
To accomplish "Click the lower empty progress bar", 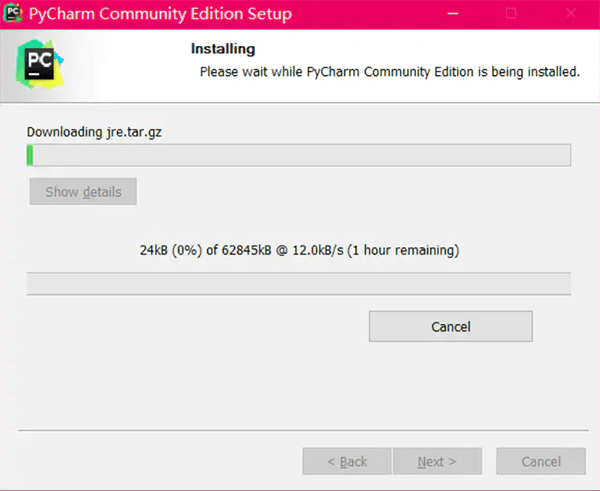I will (299, 284).
